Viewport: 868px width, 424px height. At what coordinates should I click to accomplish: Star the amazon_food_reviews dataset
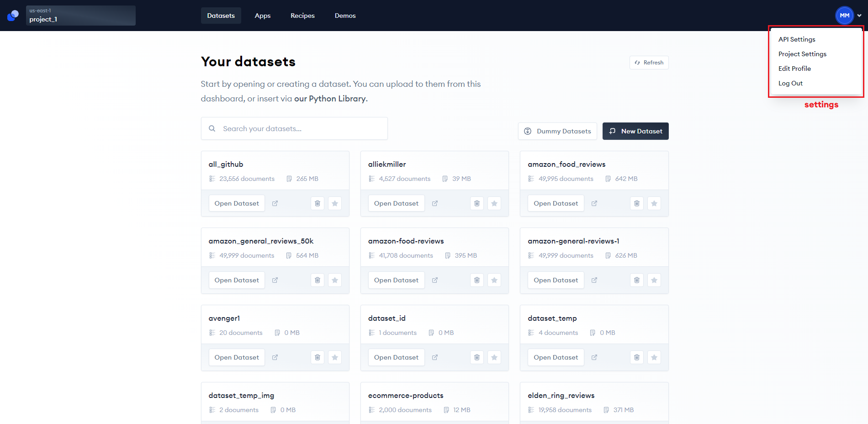pyautogui.click(x=654, y=203)
